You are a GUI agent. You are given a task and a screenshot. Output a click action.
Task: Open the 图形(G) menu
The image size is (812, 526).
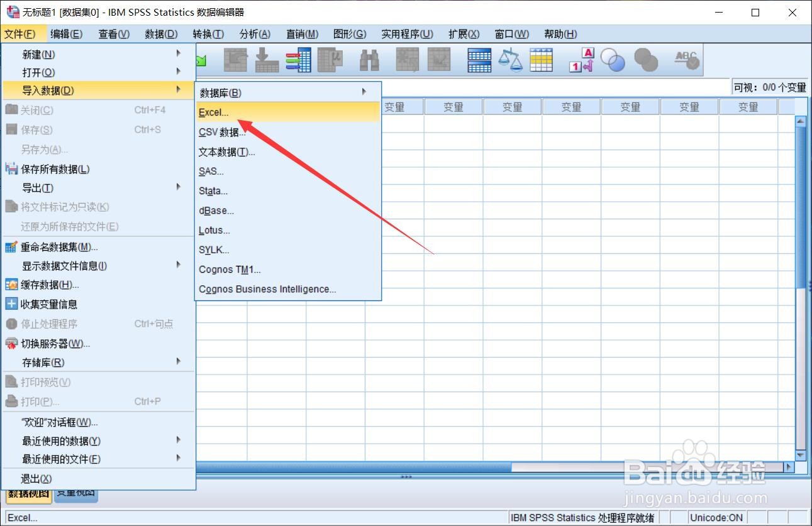[350, 34]
